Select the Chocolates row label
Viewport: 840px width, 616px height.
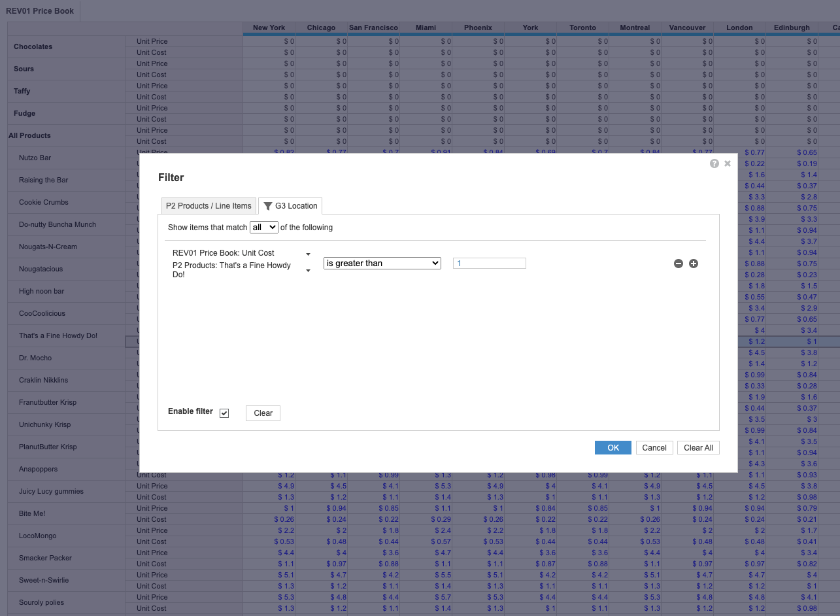(x=33, y=46)
